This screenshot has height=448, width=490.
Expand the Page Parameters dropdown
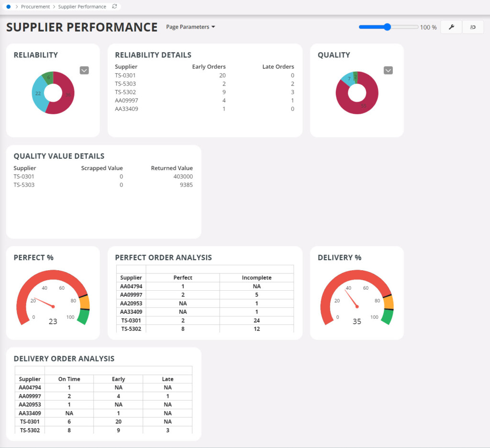(190, 27)
